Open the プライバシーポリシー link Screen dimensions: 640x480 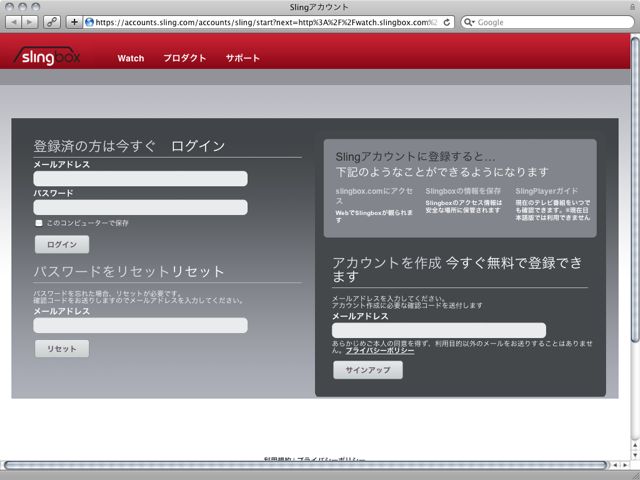380,351
